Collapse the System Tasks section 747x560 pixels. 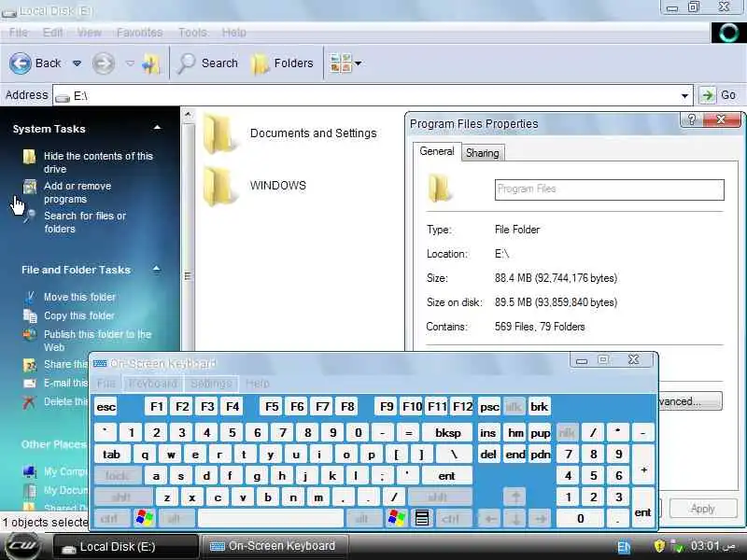[157, 128]
